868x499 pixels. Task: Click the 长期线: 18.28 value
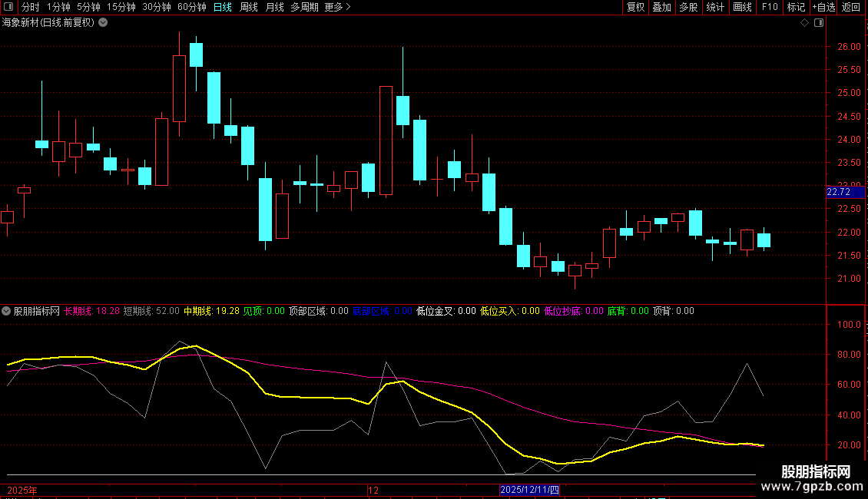point(91,311)
